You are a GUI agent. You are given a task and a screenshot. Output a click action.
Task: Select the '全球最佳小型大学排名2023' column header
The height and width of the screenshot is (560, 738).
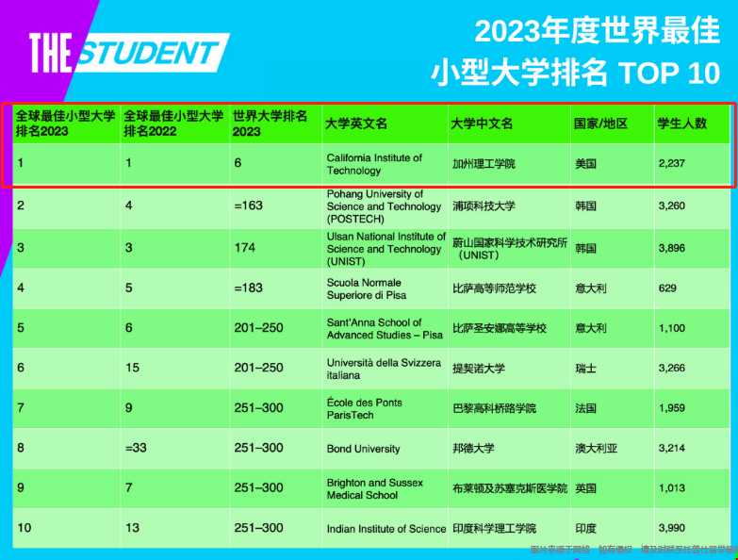point(65,124)
